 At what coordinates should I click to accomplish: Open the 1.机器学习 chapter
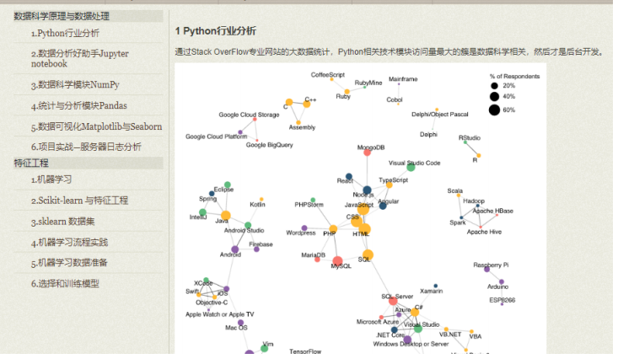51,179
